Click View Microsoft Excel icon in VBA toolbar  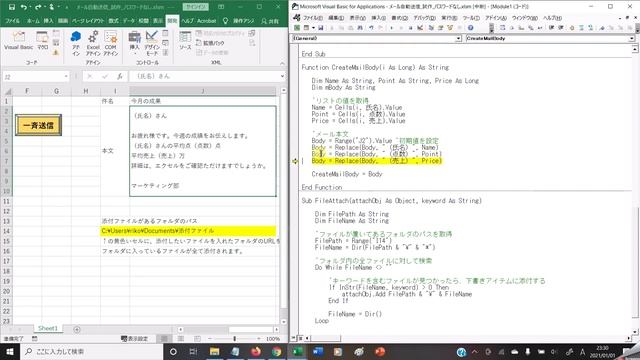(x=297, y=28)
